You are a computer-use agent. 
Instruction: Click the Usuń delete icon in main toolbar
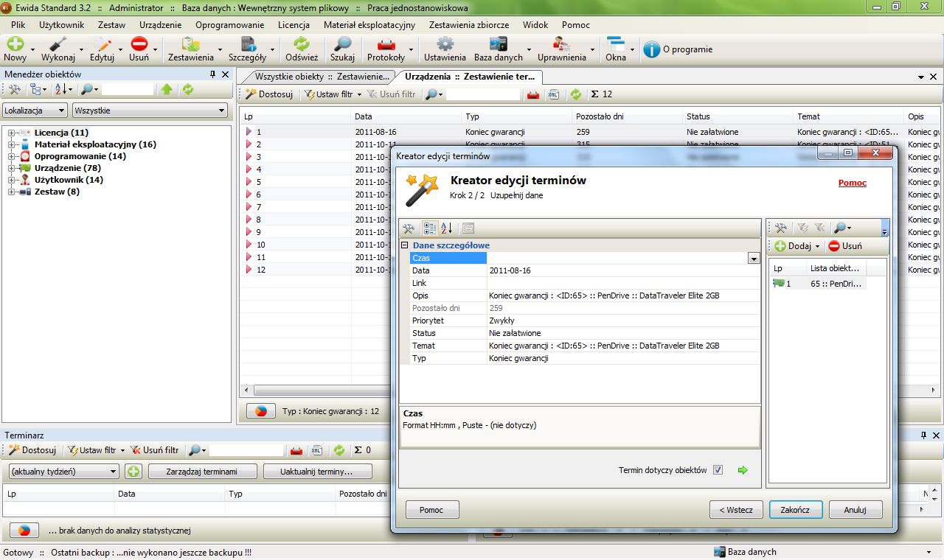(x=139, y=44)
